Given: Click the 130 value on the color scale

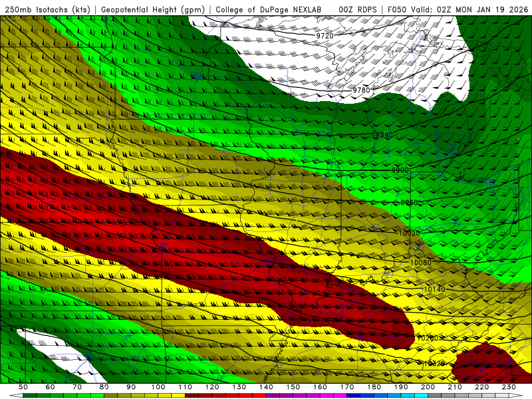Looking at the screenshot, I should point(239,387).
